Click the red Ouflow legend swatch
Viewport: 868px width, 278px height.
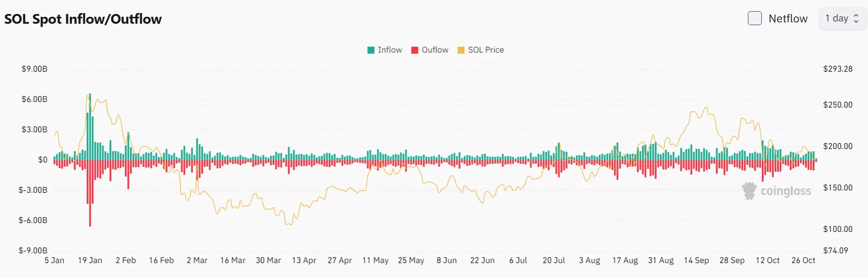pos(414,50)
